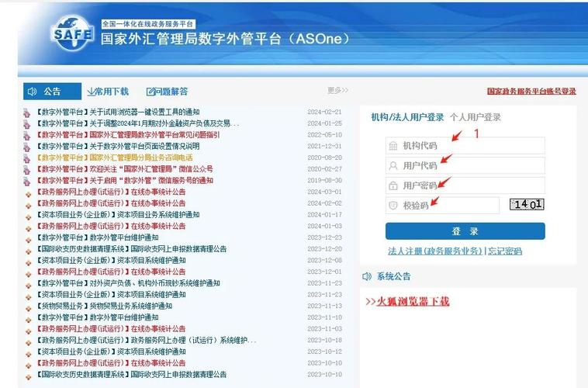Screen dimensions: 588x388
Task: Click the lock icon in 用户密码 field
Action: click(393, 185)
